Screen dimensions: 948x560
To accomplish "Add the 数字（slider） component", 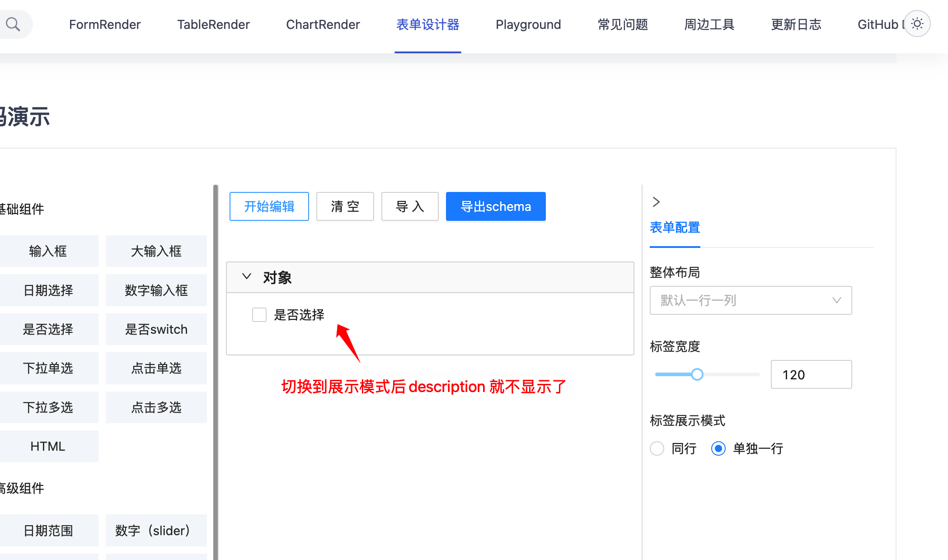I will coord(156,531).
